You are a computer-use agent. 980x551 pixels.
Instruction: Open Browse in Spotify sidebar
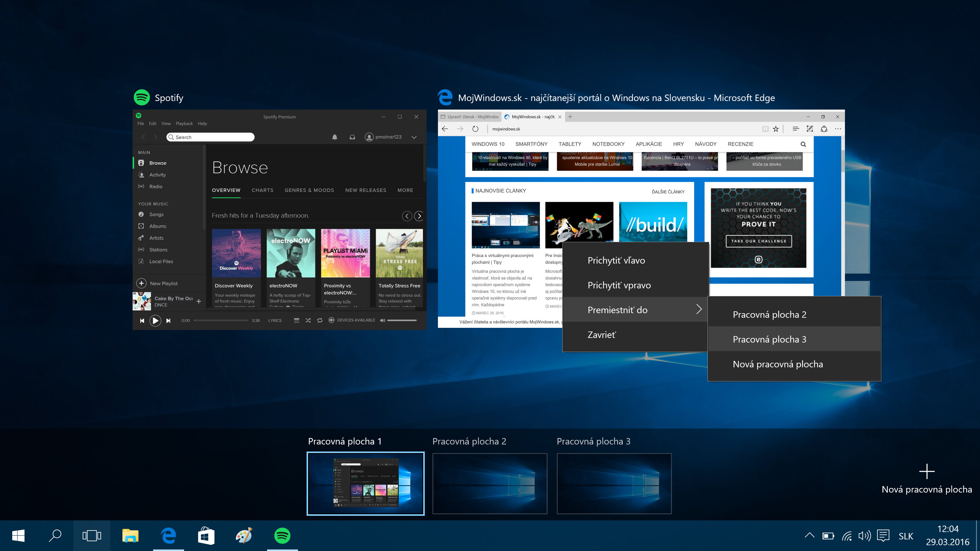[152, 163]
